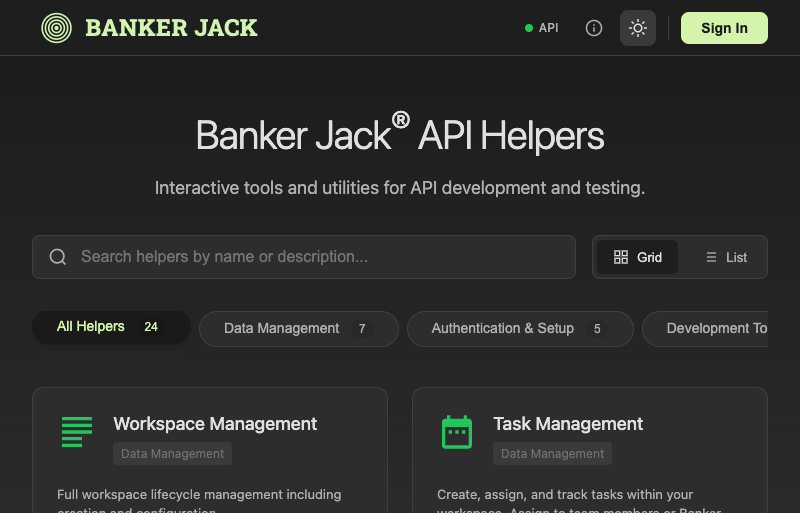Image resolution: width=800 pixels, height=513 pixels.
Task: Open the Workspace Management card title
Action: [x=215, y=424]
